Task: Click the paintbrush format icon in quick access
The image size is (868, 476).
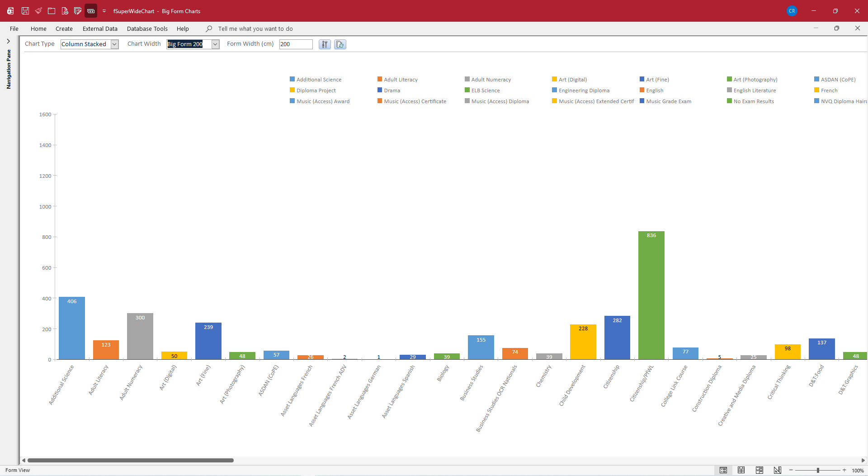Action: click(x=38, y=11)
